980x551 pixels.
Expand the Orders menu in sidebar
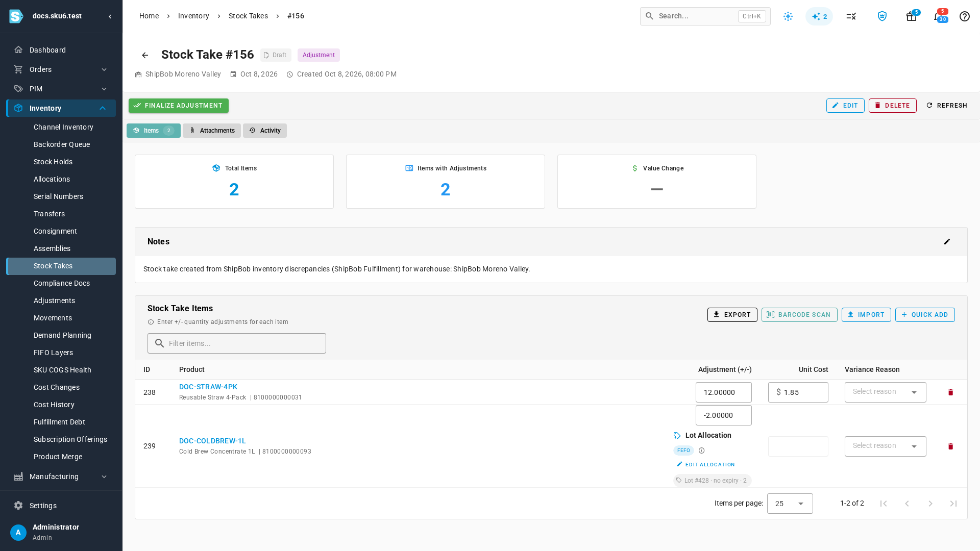61,69
